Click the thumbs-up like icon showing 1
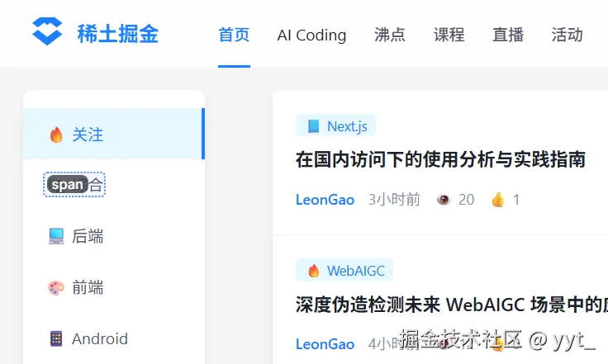 pos(497,200)
